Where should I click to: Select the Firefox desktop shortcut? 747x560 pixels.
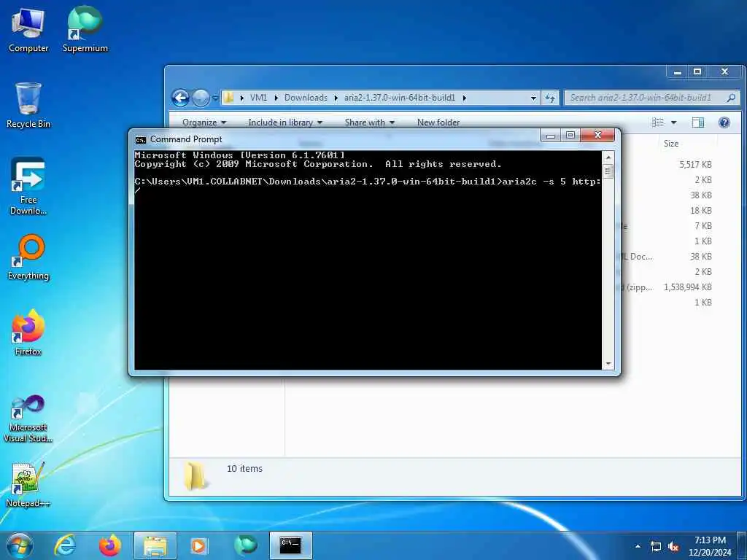click(28, 332)
